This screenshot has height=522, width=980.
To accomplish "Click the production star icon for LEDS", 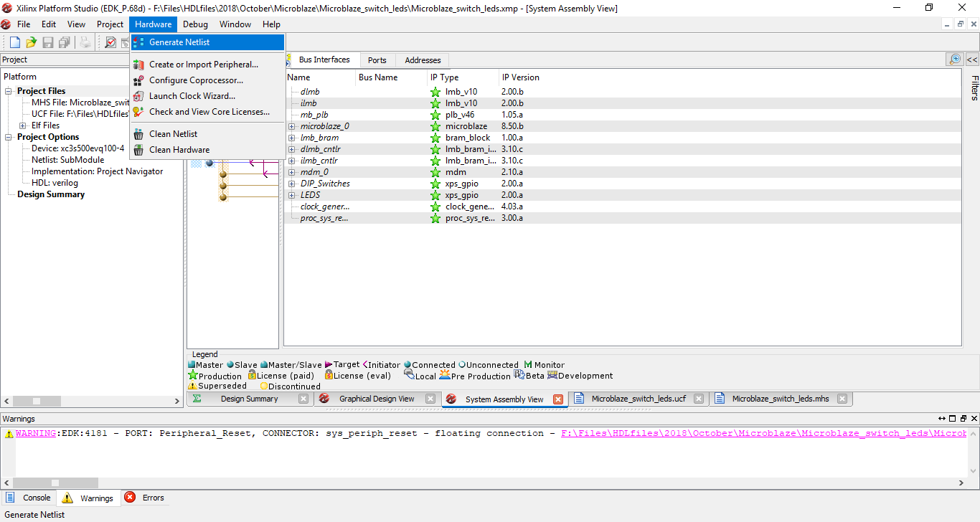I will tap(435, 195).
